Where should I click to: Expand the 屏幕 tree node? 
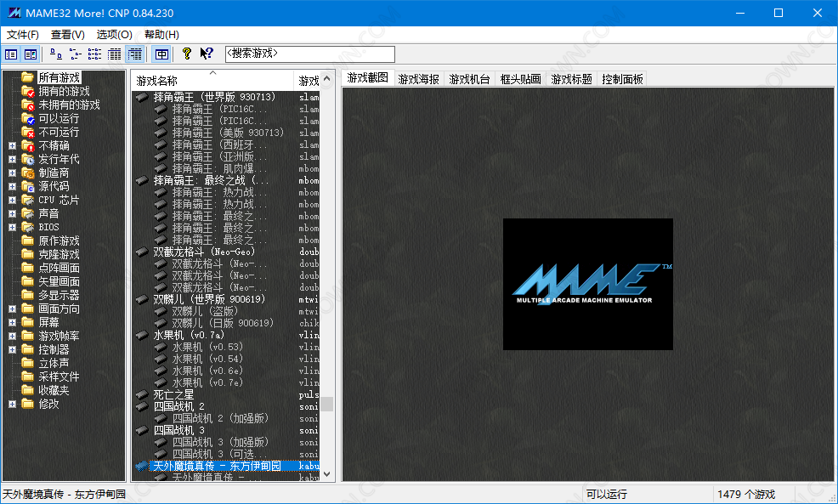(12, 322)
